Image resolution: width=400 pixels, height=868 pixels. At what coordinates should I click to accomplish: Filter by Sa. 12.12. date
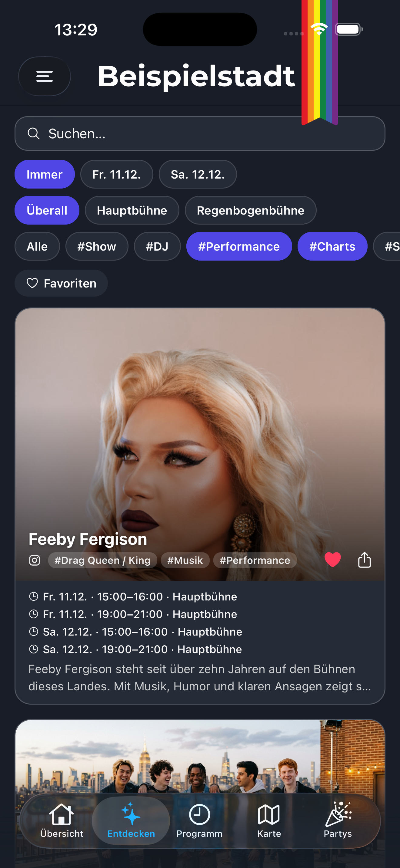click(x=198, y=174)
